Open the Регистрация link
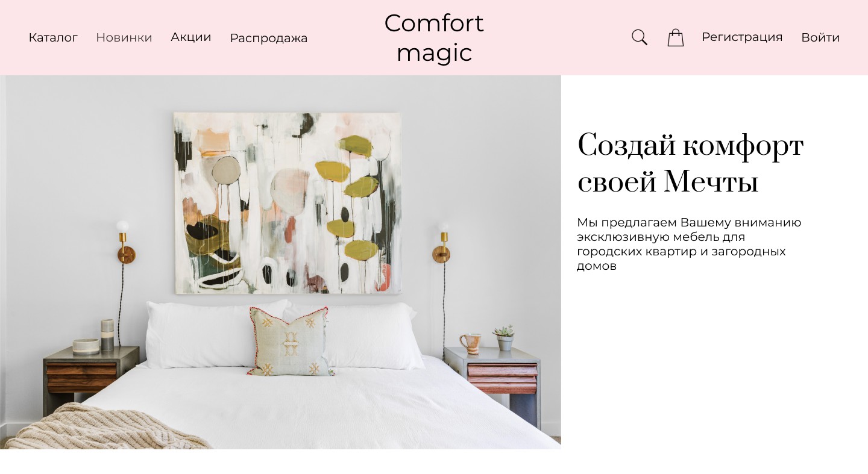This screenshot has width=868, height=474. [x=742, y=37]
